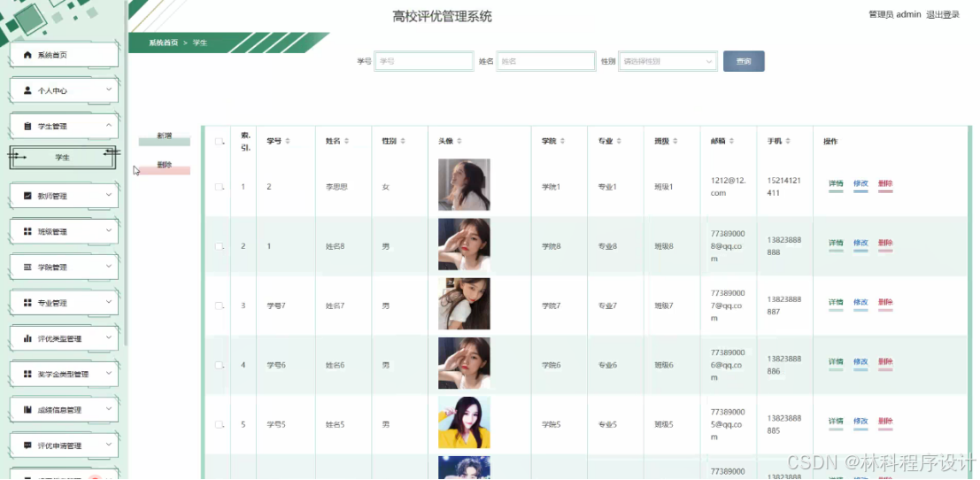Click the person icon beside 个人中心
The width and height of the screenshot is (980, 480).
27,90
